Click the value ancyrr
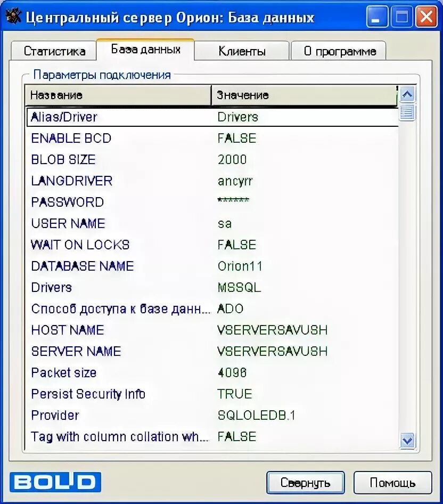Viewport: 443px width, 504px height. [x=235, y=182]
